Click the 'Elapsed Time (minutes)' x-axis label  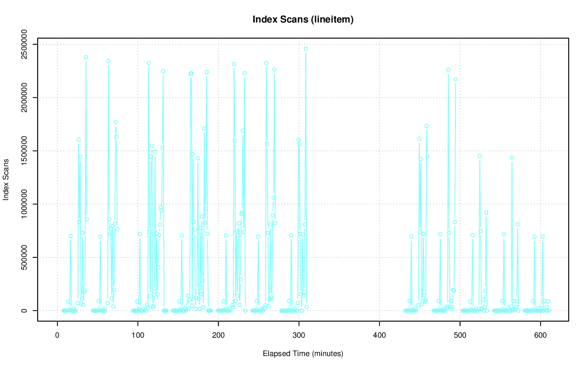tap(303, 354)
